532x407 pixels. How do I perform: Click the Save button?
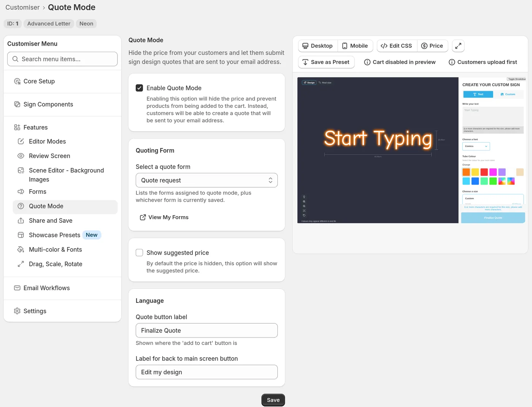pyautogui.click(x=273, y=400)
